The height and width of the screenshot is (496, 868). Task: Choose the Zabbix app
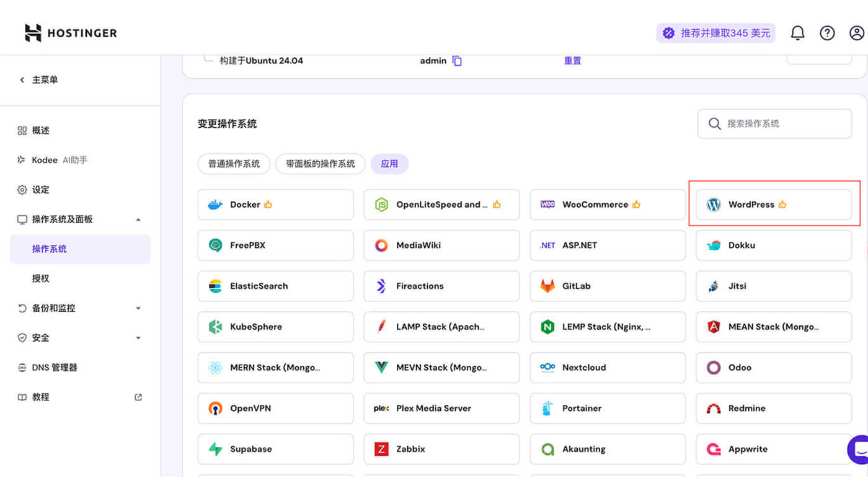[x=441, y=449]
